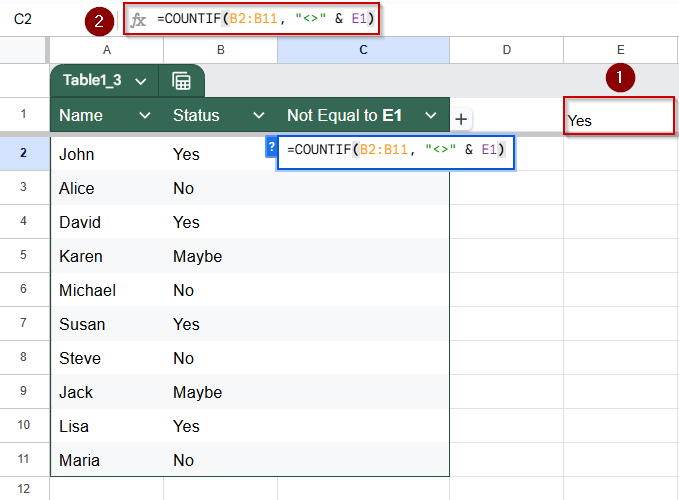Click Jack's Maybe status cell

pyautogui.click(x=221, y=392)
